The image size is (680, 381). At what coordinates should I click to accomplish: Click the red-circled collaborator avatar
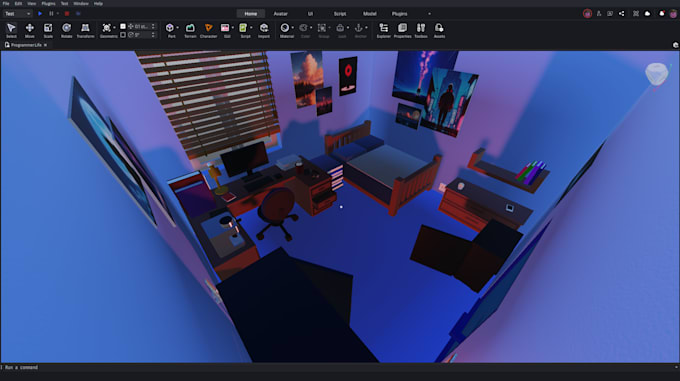point(587,14)
